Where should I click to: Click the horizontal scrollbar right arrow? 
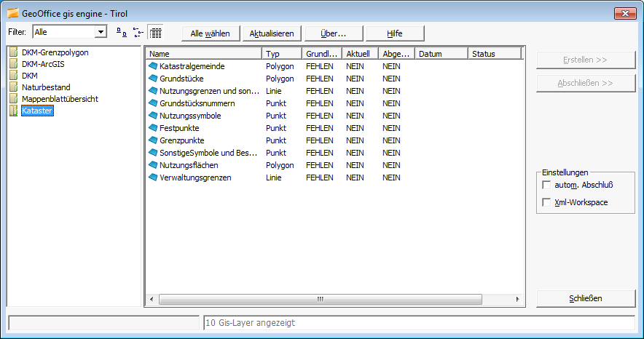517,299
